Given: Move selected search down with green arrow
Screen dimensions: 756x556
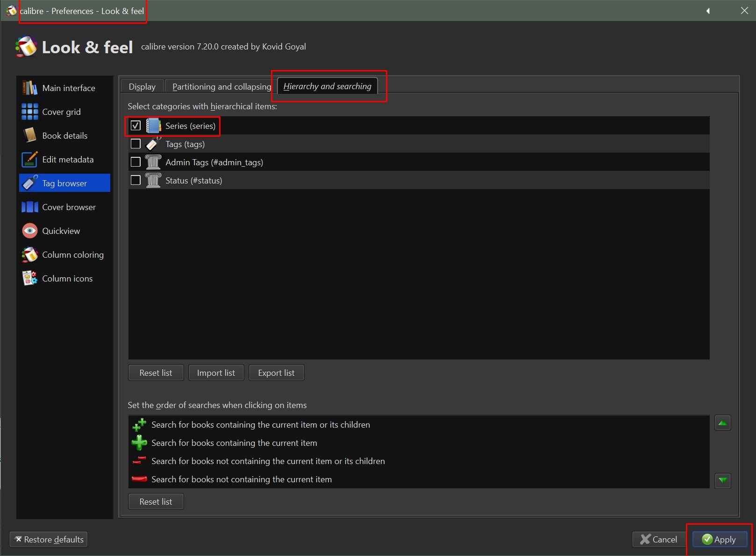Looking at the screenshot, I should pyautogui.click(x=722, y=480).
